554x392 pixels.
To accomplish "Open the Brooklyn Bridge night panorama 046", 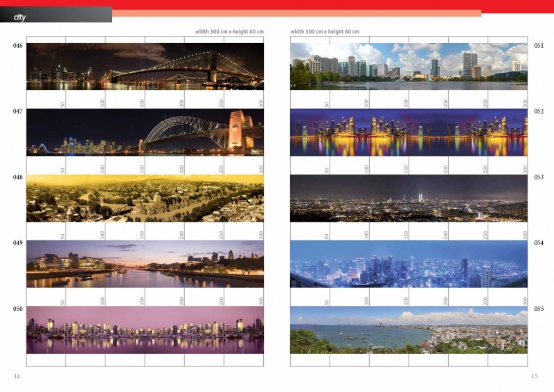I will point(145,66).
